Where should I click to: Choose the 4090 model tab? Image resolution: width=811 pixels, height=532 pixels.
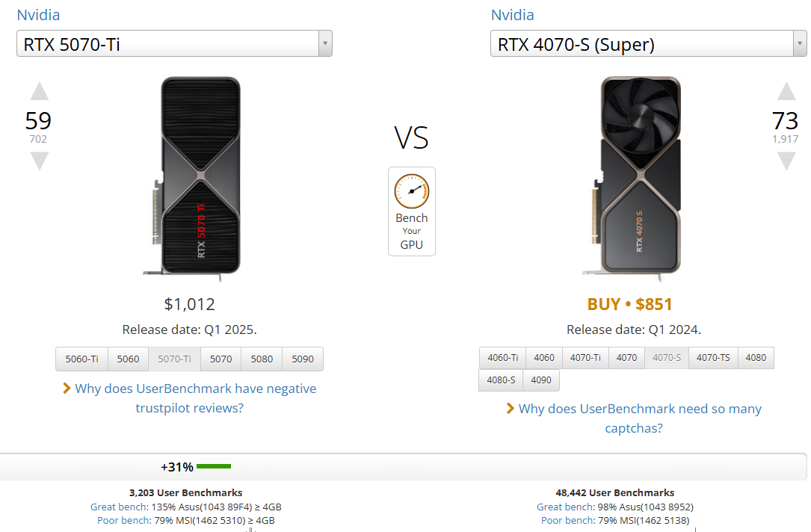pos(540,380)
